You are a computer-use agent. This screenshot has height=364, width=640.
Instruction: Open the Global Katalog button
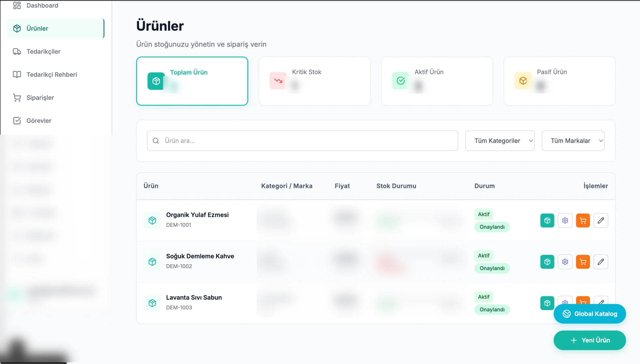pos(589,314)
